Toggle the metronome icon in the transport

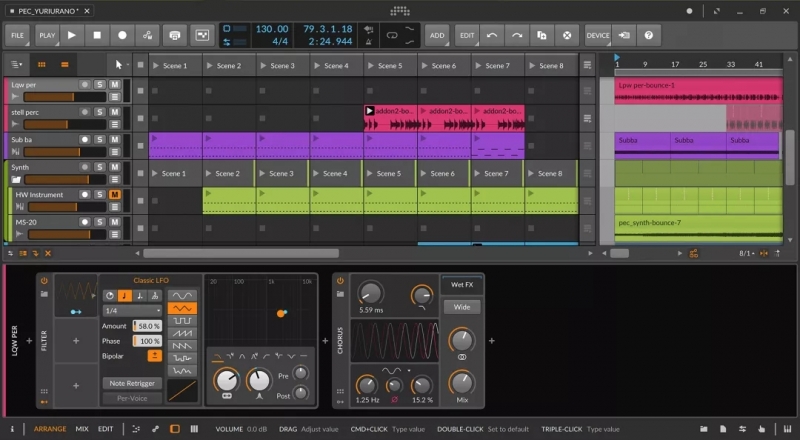368,42
